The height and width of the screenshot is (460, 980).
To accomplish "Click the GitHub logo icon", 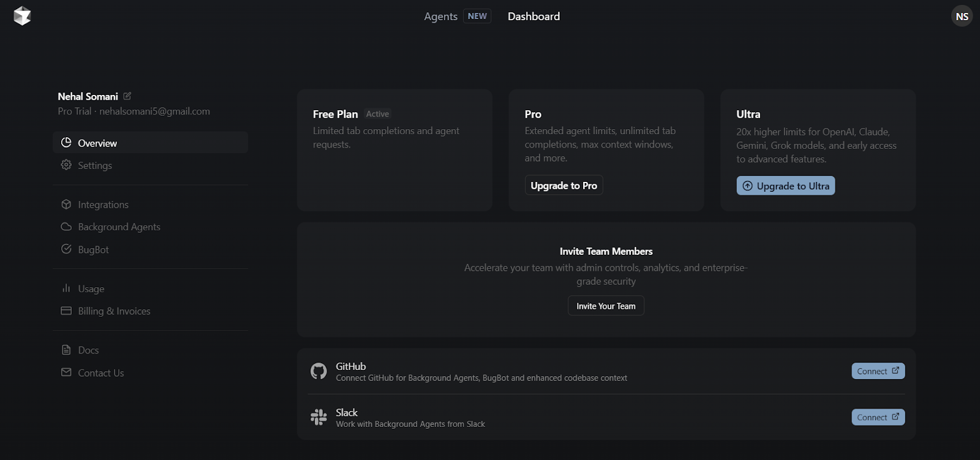I will pyautogui.click(x=318, y=371).
